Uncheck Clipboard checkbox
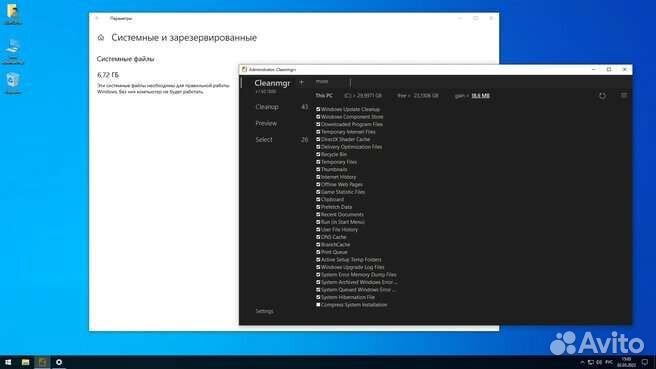The image size is (656, 369). [318, 200]
